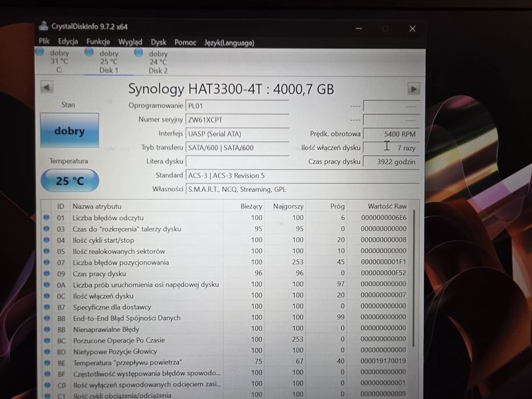This screenshot has width=532, height=399.
Task: Click the Oprogramowanie field showing PL01
Action: [x=237, y=106]
